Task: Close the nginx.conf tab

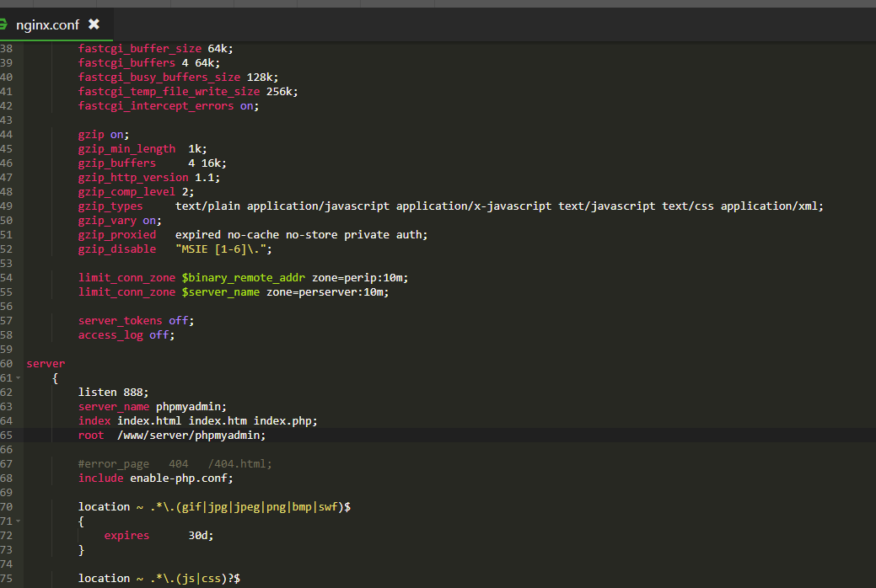Action: 94,24
